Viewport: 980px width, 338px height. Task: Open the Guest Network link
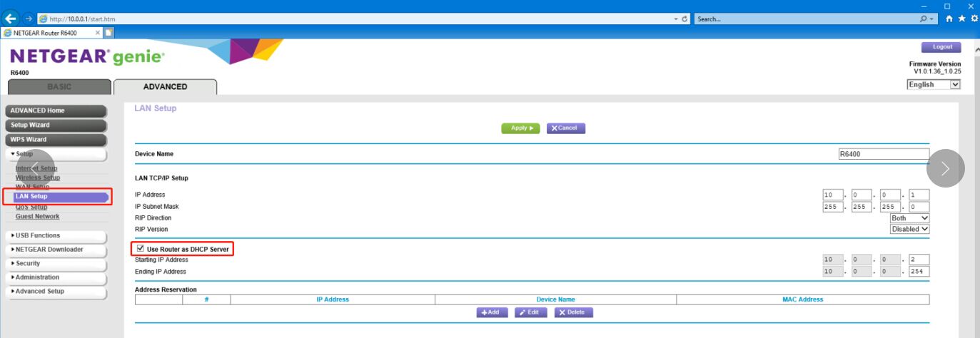pyautogui.click(x=38, y=216)
